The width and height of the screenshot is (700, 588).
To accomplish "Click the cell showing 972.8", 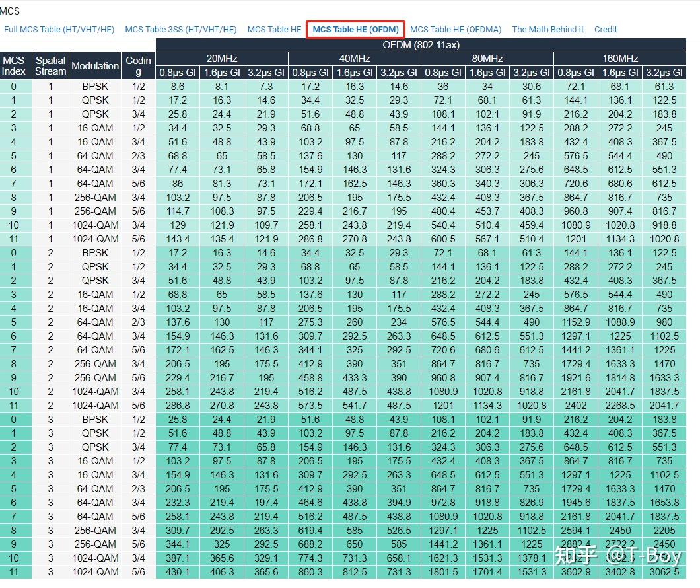I will 443,503.
